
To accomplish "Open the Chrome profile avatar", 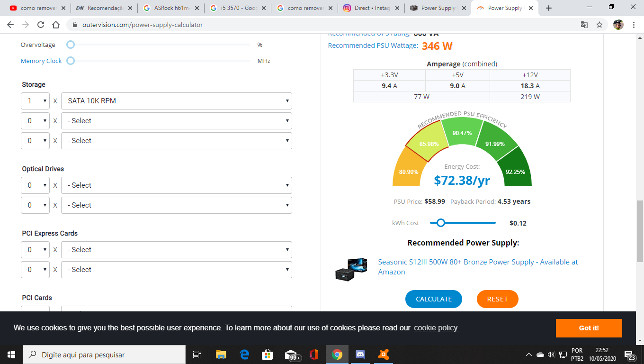I will click(618, 25).
